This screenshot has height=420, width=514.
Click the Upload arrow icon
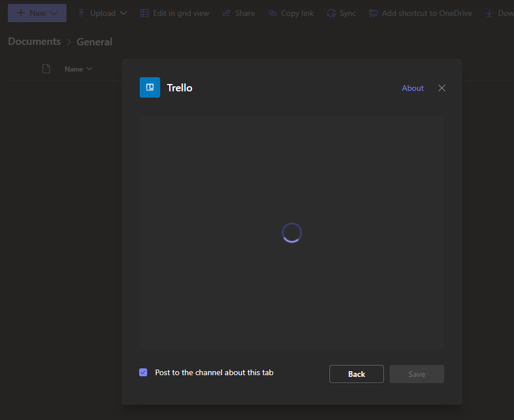point(81,13)
